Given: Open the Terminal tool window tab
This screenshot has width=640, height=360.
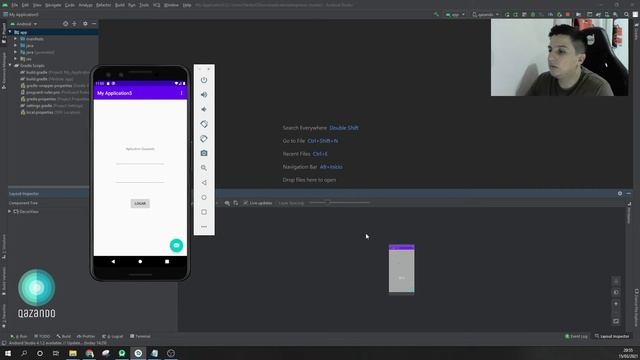Looking at the screenshot, I should (140, 336).
